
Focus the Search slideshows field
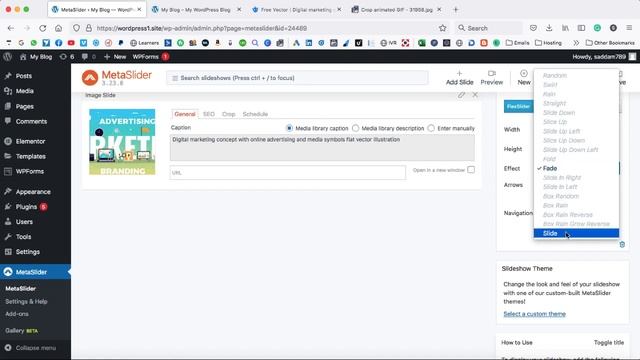pos(297,78)
